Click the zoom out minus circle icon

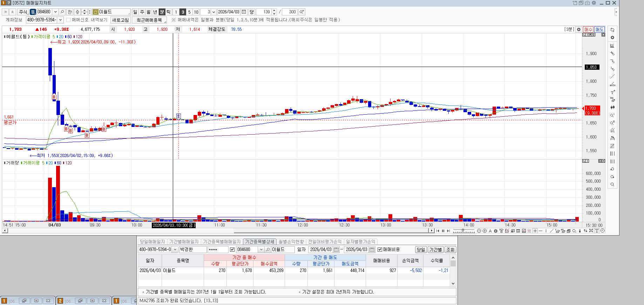tap(479, 231)
